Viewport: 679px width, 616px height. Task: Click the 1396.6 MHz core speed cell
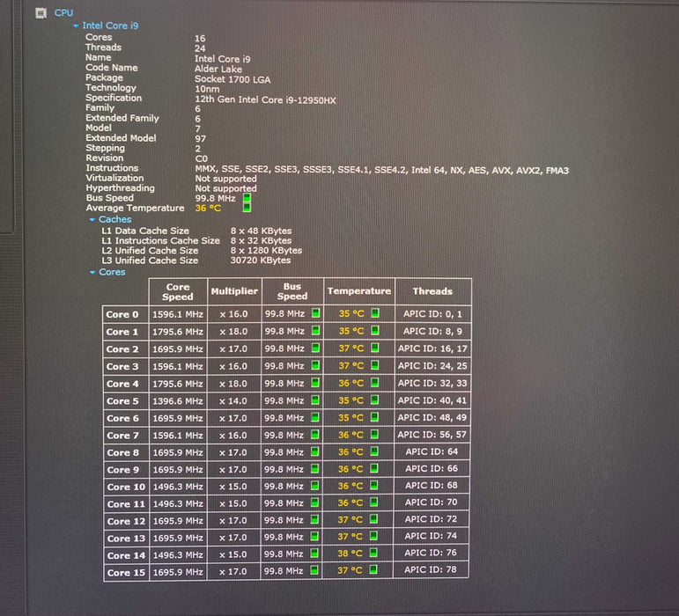click(x=178, y=401)
